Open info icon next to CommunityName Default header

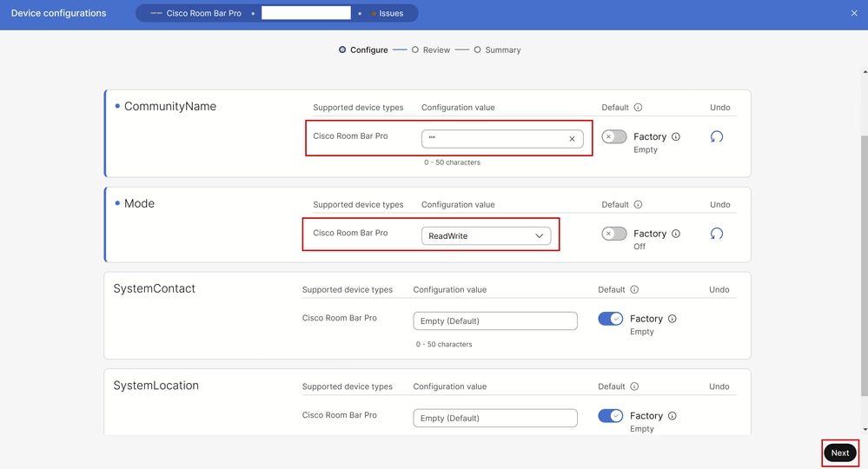tap(638, 108)
